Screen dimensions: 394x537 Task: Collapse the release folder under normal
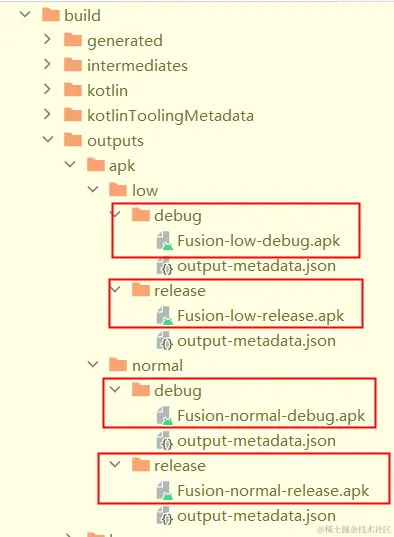click(115, 464)
